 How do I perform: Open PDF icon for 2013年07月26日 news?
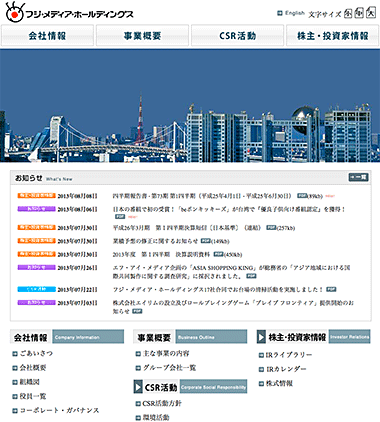click(251, 276)
